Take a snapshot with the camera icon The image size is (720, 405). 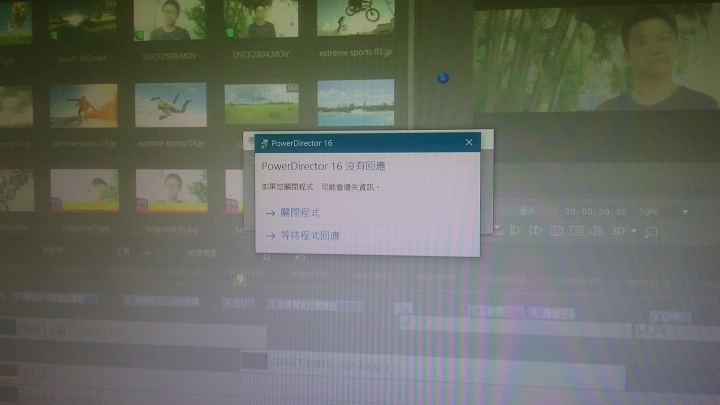pos(557,231)
